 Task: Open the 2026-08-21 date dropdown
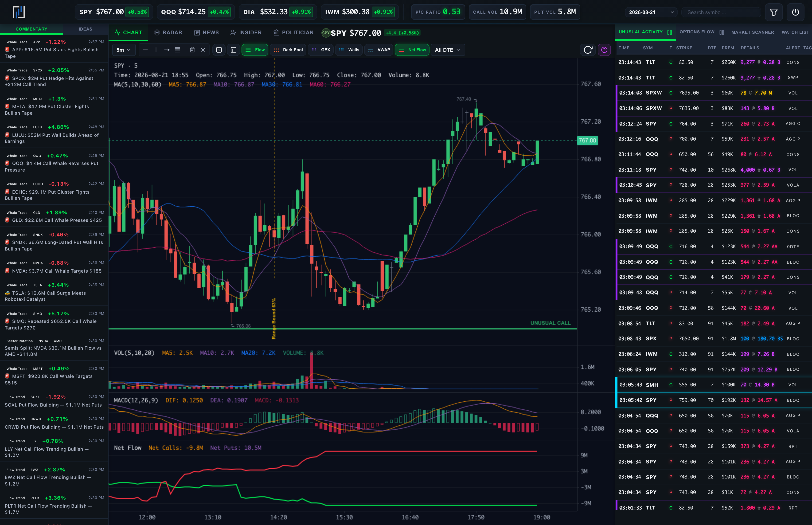[651, 12]
